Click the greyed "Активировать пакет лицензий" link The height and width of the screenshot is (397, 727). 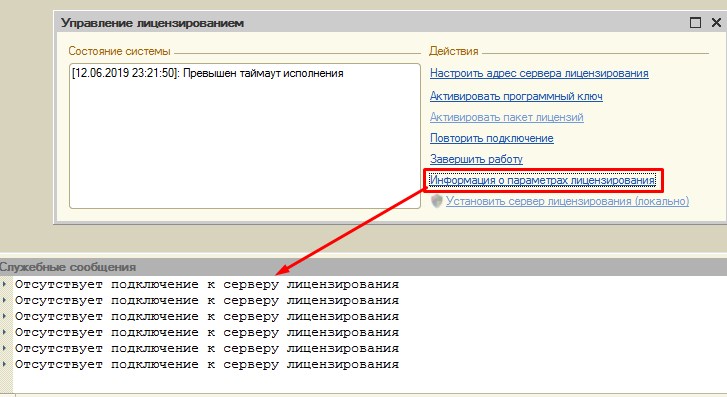tap(506, 117)
